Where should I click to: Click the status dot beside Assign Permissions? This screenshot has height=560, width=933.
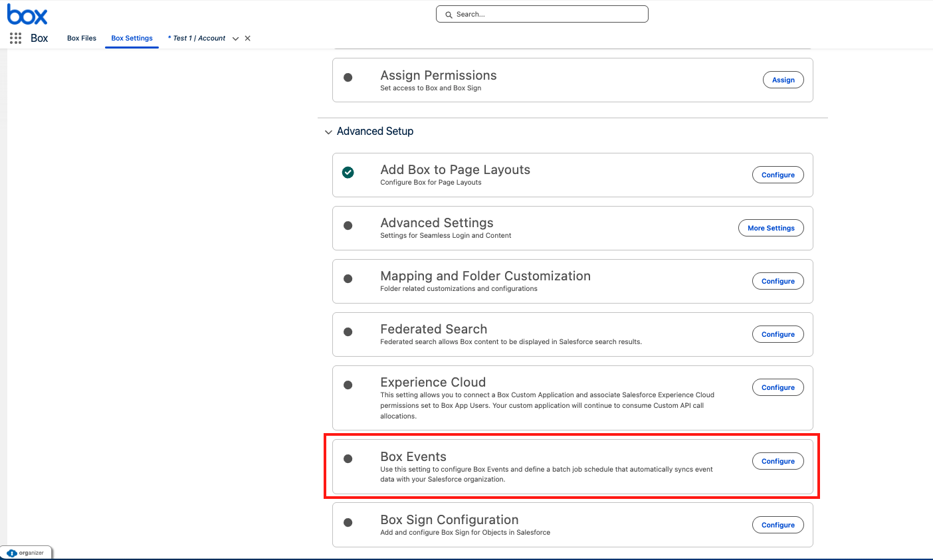(348, 78)
